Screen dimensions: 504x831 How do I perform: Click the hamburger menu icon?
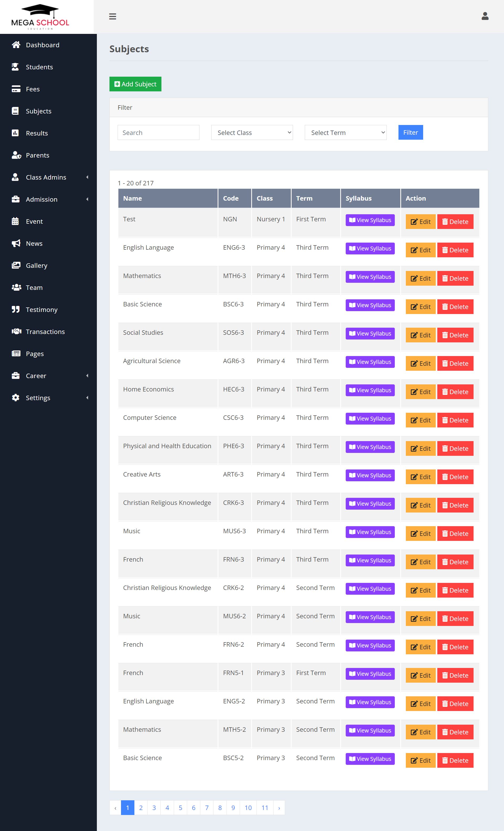pos(113,17)
